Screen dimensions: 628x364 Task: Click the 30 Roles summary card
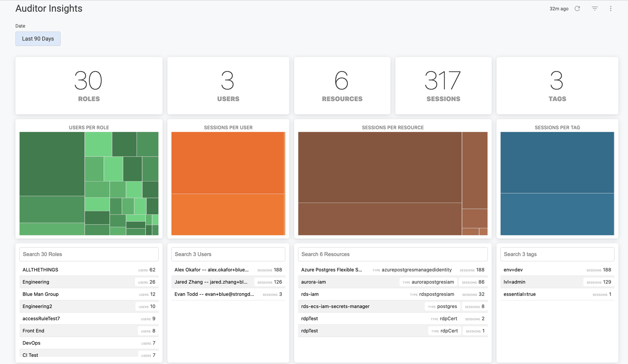(89, 86)
